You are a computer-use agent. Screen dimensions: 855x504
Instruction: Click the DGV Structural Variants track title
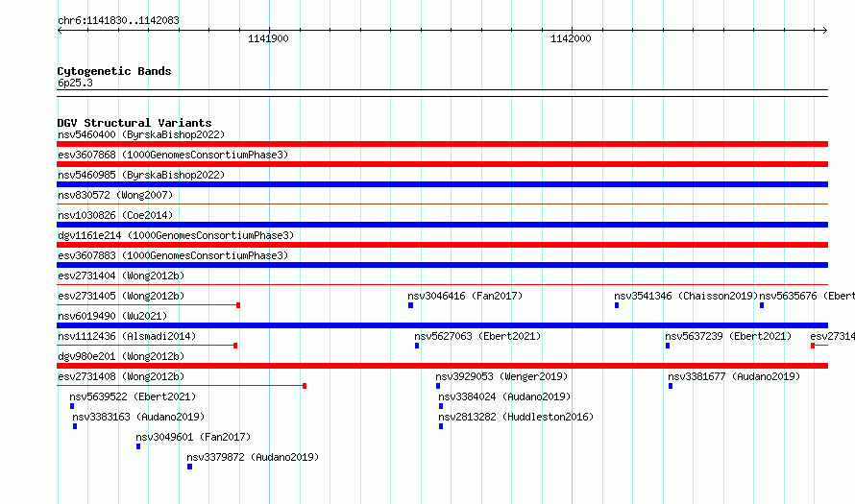pos(134,123)
